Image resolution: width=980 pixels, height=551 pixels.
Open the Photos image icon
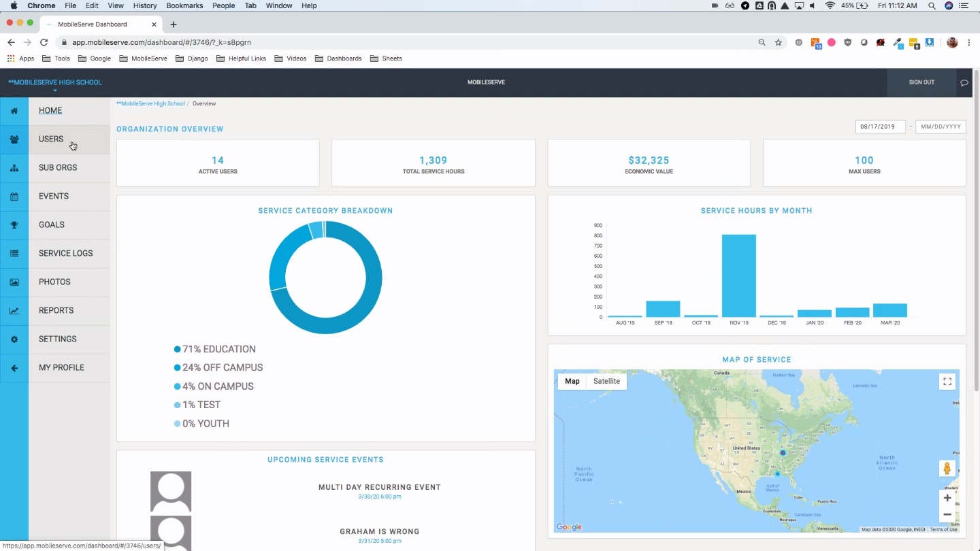[x=14, y=282]
